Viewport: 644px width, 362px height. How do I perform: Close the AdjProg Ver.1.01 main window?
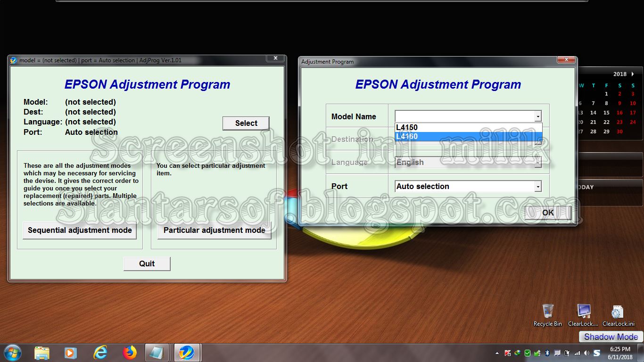[275, 58]
